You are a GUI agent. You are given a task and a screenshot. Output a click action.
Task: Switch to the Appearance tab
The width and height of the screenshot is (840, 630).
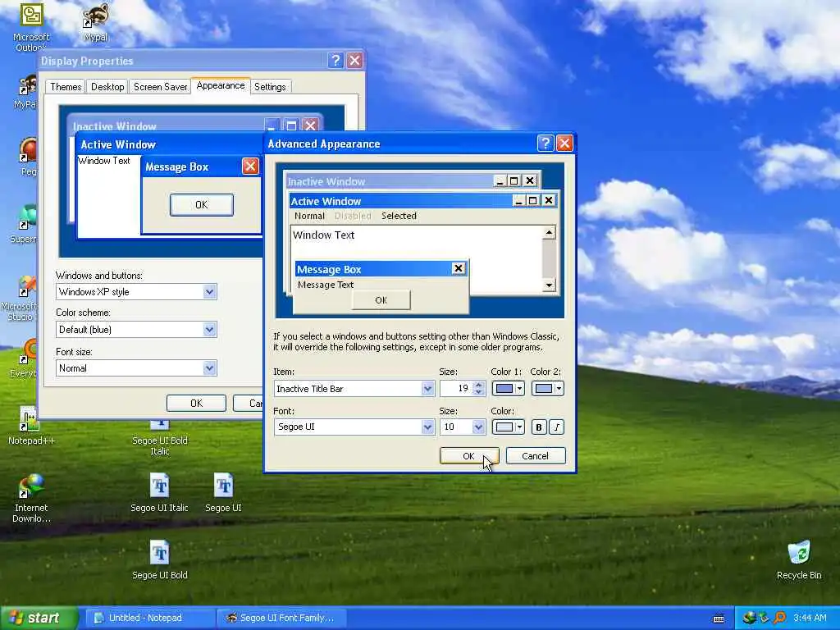tap(220, 85)
